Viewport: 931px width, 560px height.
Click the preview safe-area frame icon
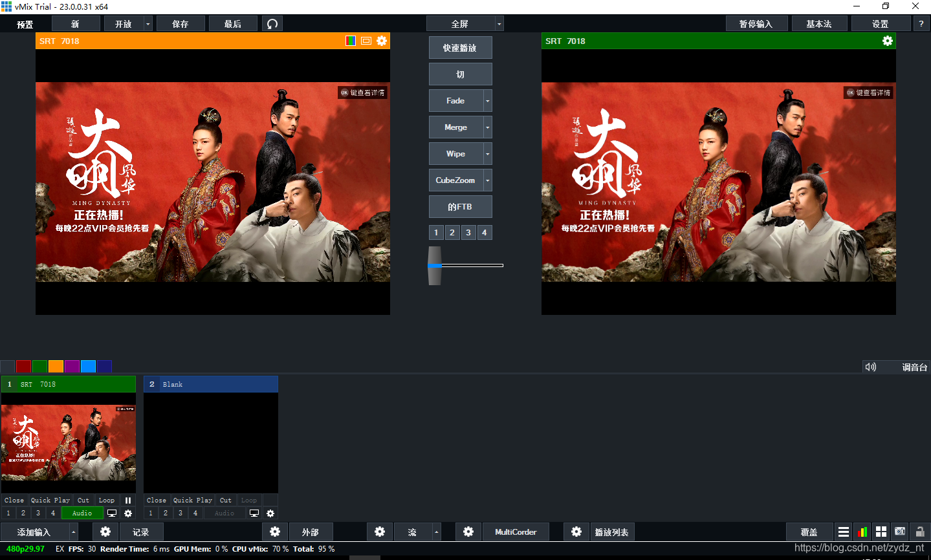[366, 41]
